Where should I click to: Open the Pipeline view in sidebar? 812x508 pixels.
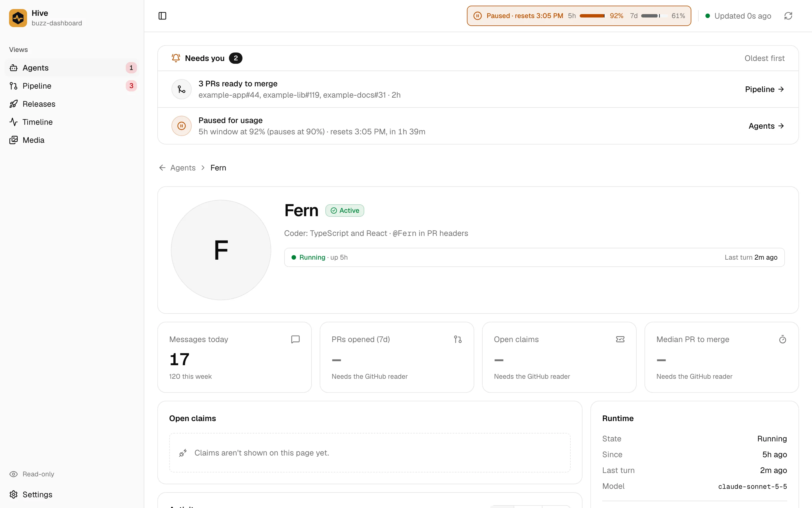point(72,86)
